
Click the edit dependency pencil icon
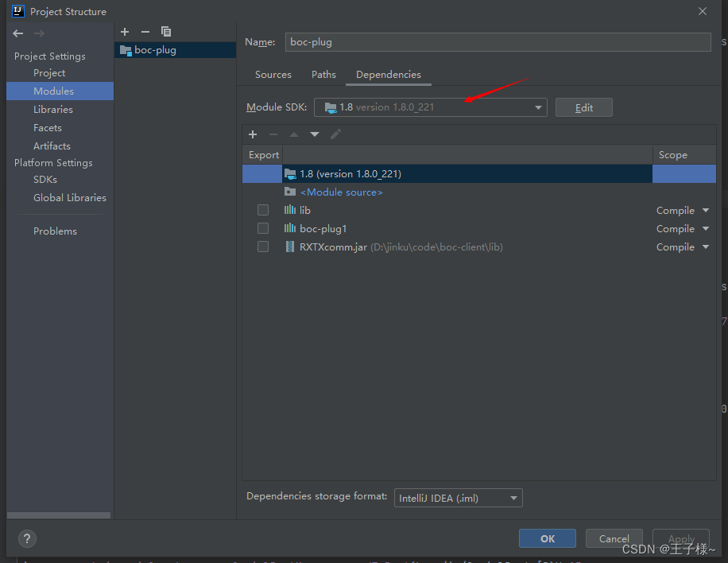tap(335, 134)
